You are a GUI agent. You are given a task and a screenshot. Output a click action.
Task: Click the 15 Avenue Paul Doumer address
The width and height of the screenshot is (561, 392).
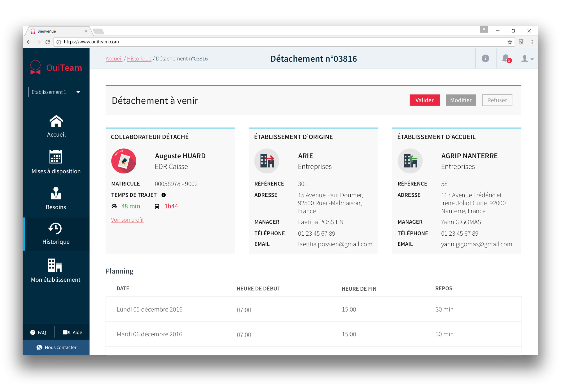coord(330,203)
